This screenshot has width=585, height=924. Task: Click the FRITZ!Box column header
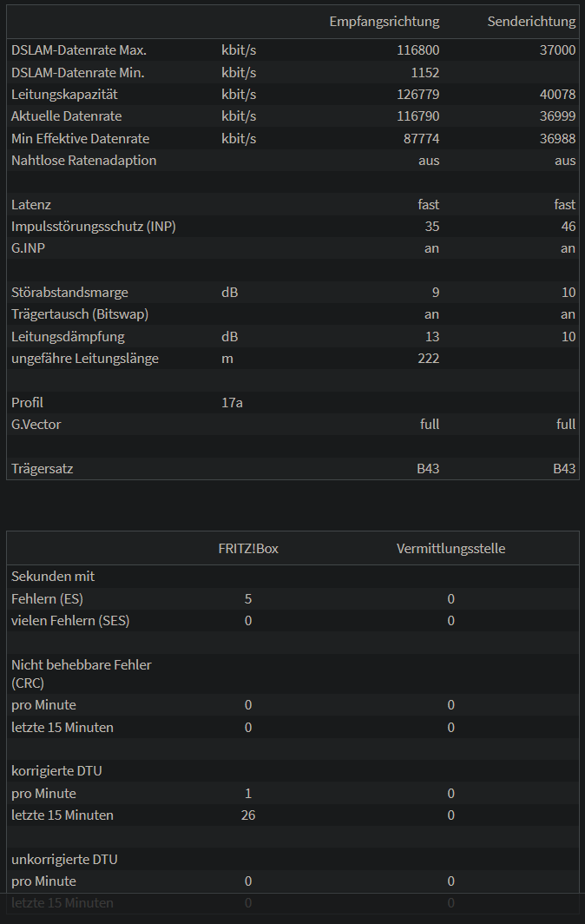point(248,549)
